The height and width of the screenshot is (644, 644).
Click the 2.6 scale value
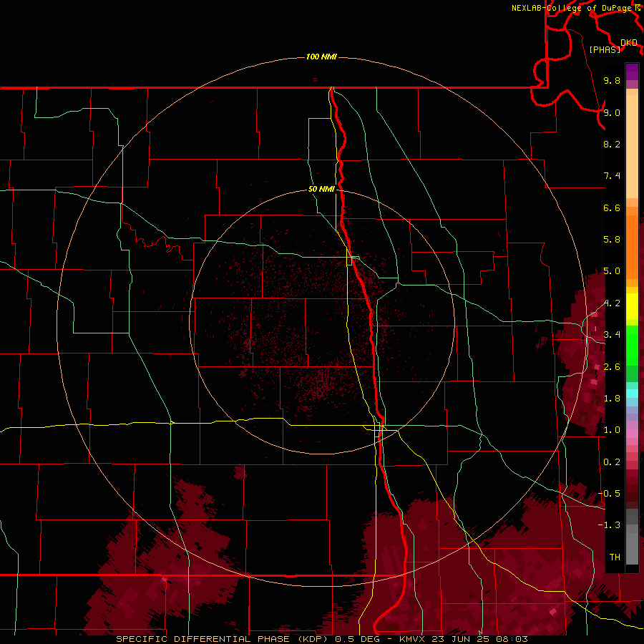(612, 367)
